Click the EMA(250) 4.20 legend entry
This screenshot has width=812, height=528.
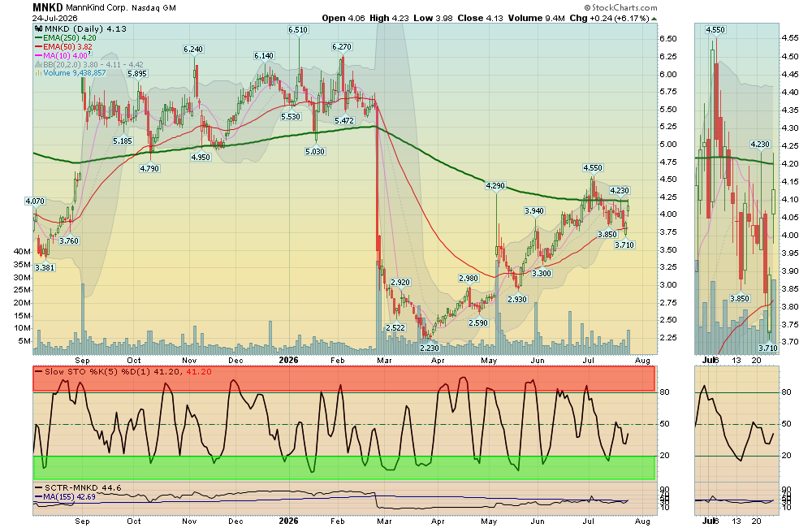[66, 38]
